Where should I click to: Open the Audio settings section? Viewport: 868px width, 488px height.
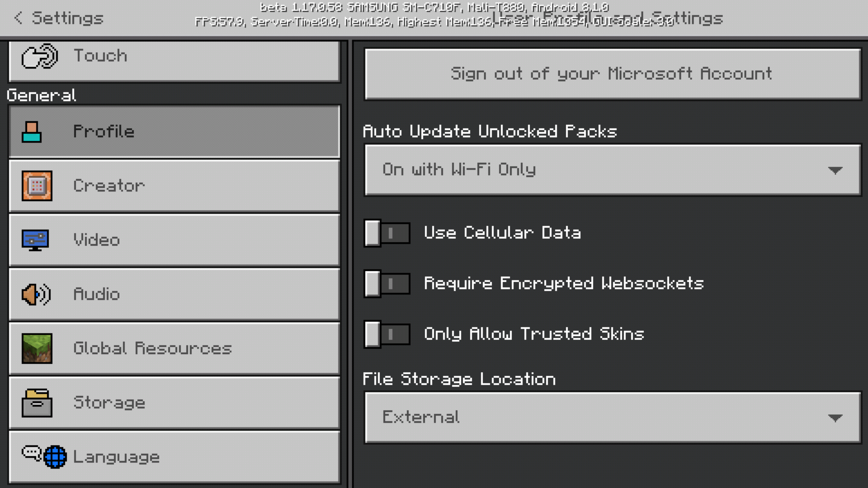[x=174, y=294]
